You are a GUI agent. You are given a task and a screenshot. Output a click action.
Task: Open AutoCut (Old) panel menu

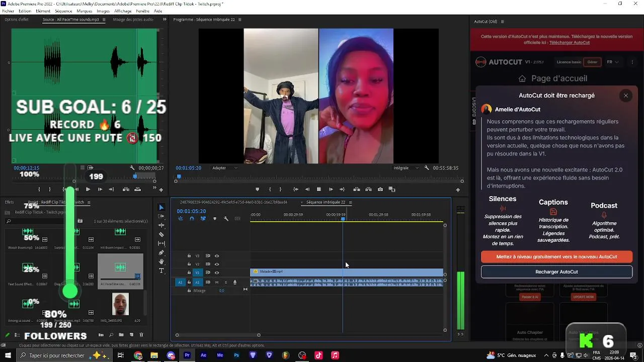(x=502, y=22)
